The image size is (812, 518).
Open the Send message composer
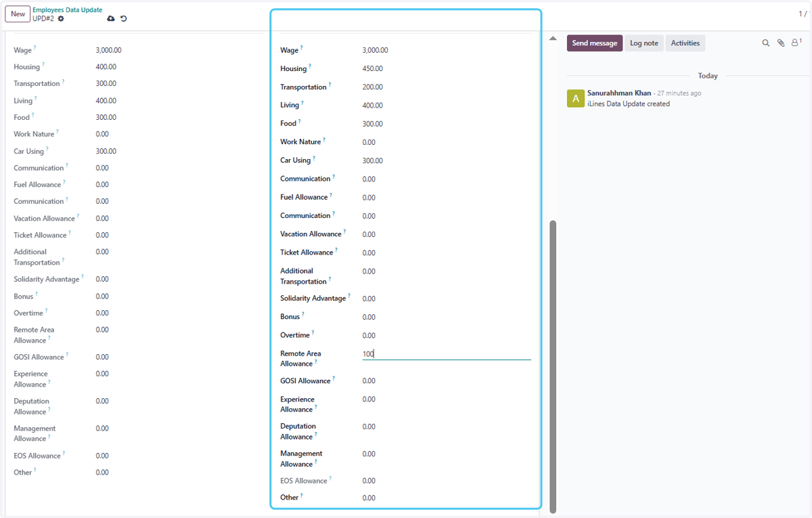(x=595, y=43)
